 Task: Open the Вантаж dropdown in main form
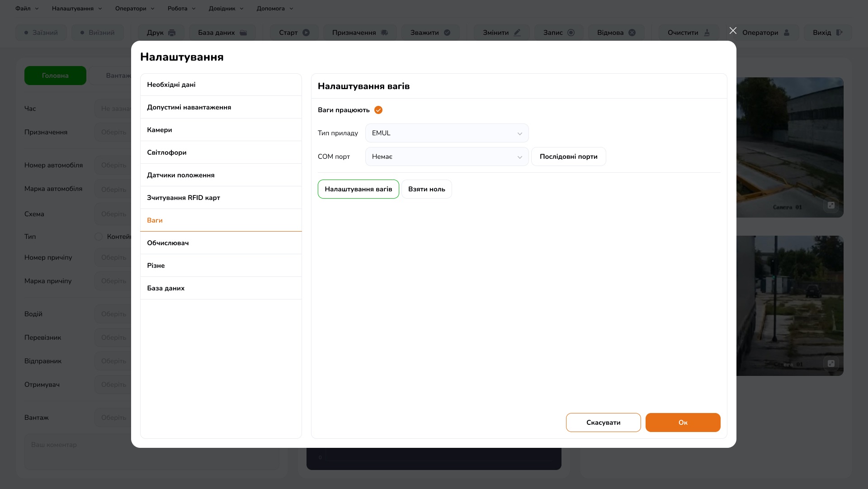coord(113,418)
